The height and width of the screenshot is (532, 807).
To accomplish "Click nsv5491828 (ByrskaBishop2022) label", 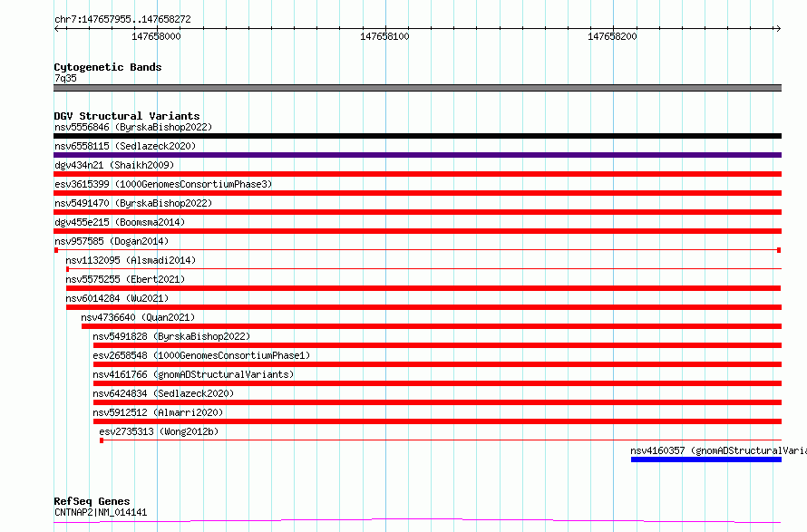I will (171, 336).
